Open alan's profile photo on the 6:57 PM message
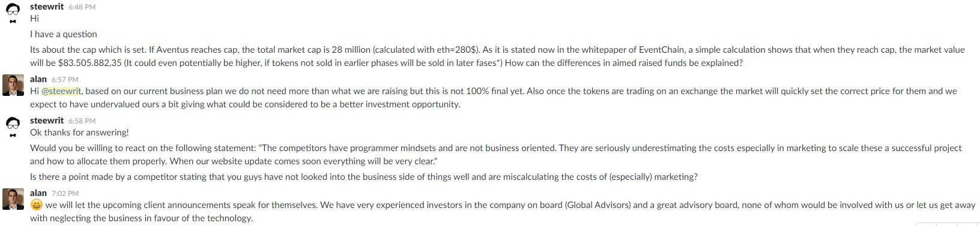This screenshot has height=226, width=980. 13,85
